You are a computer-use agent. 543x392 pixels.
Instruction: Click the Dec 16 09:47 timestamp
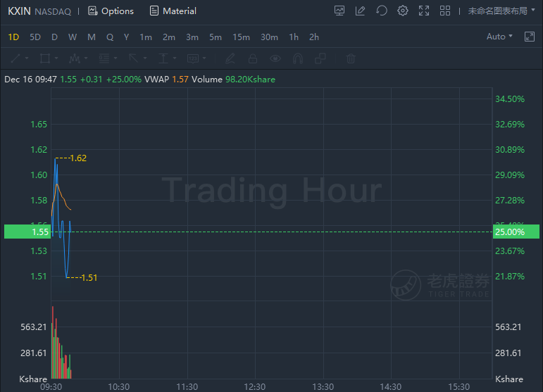click(30, 80)
